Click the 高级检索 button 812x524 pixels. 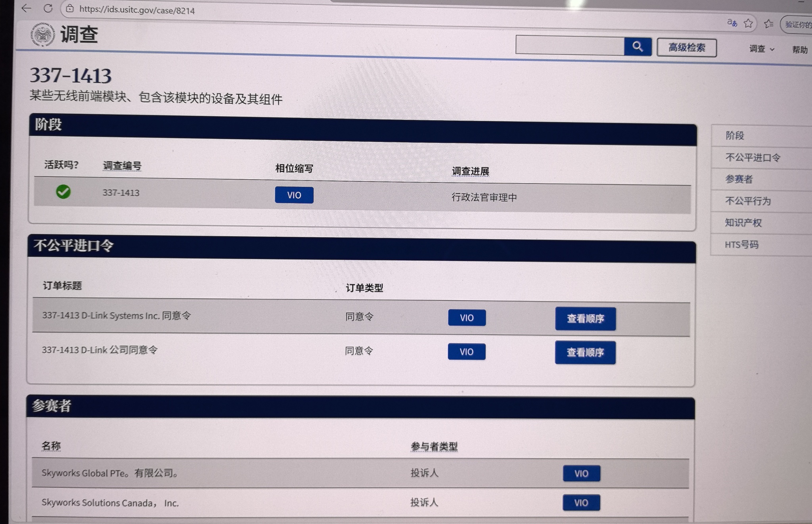point(686,48)
